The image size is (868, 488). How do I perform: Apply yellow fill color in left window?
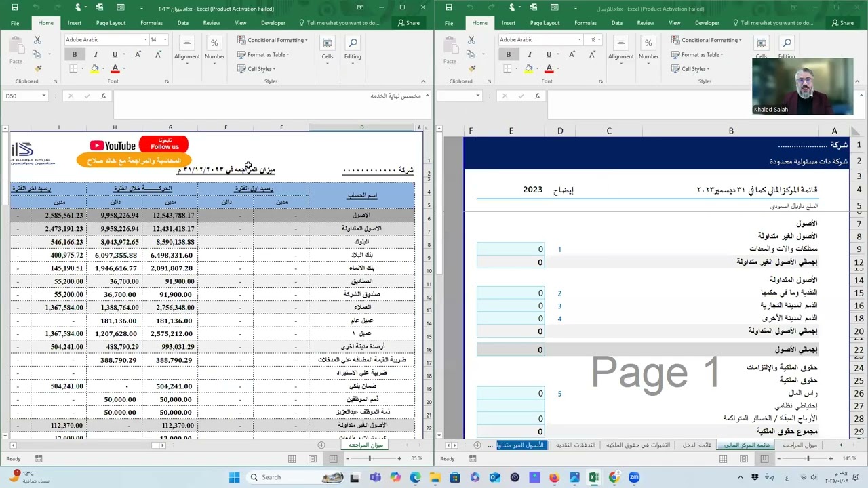[x=94, y=68]
